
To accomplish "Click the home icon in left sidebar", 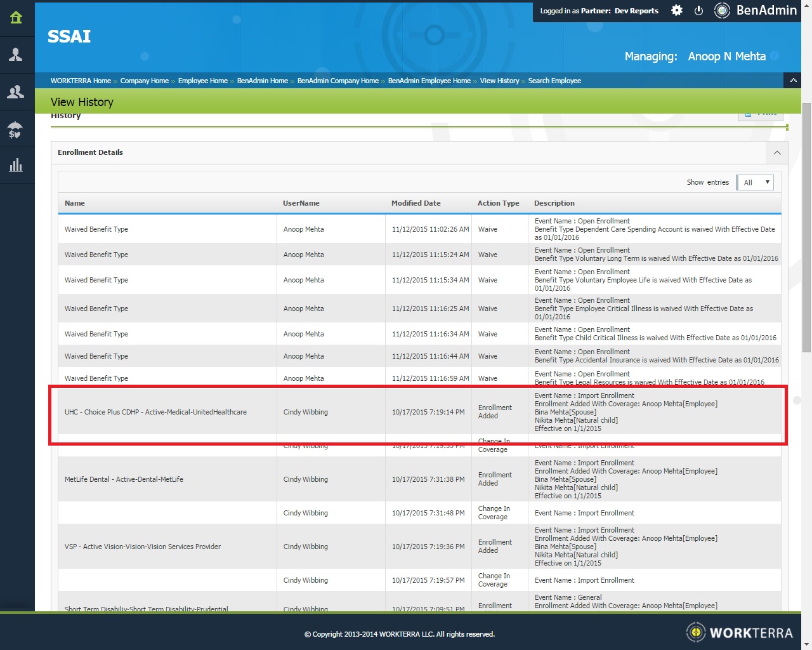I will click(16, 18).
